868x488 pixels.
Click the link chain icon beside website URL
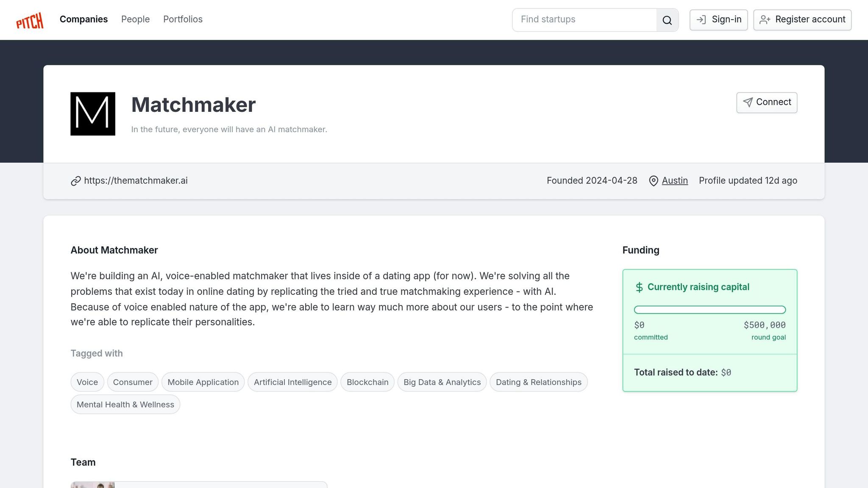pyautogui.click(x=76, y=181)
